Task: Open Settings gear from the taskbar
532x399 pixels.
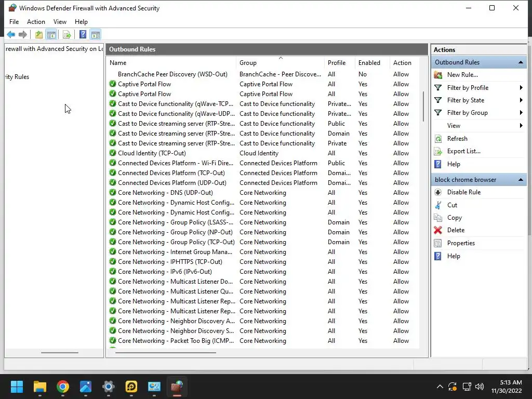Action: tap(109, 387)
